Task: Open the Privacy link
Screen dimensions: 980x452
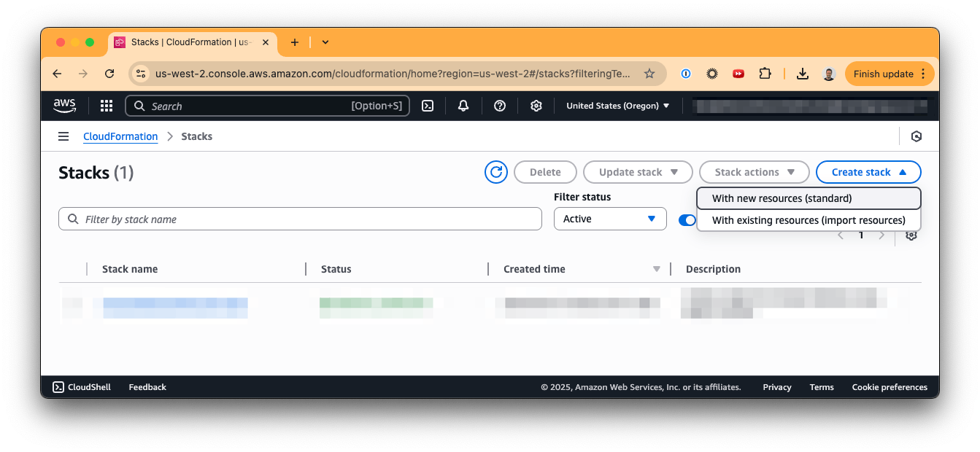Action: [777, 387]
